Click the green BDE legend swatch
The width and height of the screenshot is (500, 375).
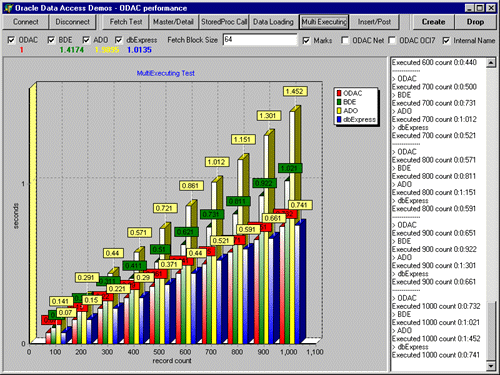[x=339, y=102]
